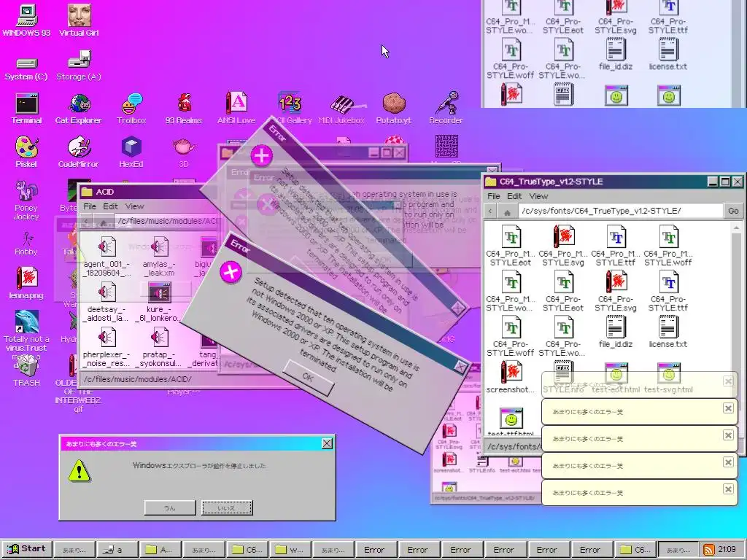Launch the Piskel paint icon
747x560 pixels.
pos(26,152)
